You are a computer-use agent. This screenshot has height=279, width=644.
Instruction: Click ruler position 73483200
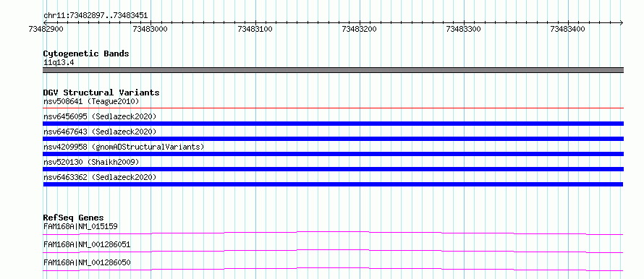(x=360, y=29)
